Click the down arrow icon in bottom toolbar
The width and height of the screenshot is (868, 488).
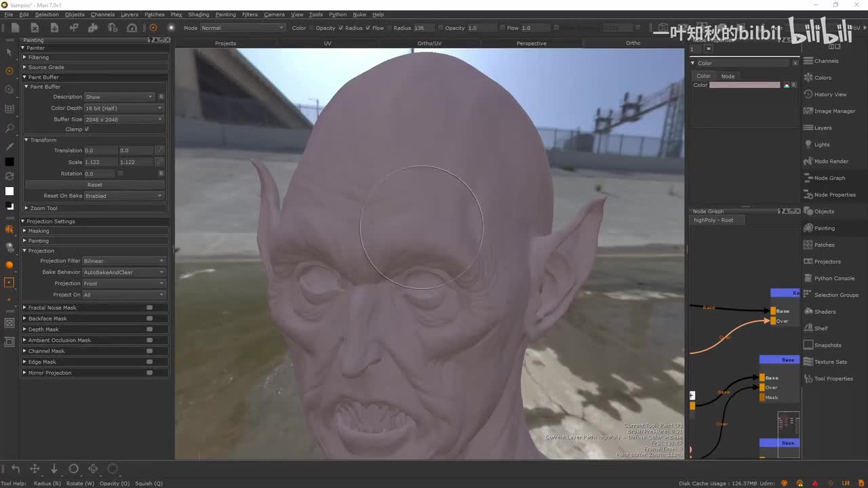click(54, 469)
